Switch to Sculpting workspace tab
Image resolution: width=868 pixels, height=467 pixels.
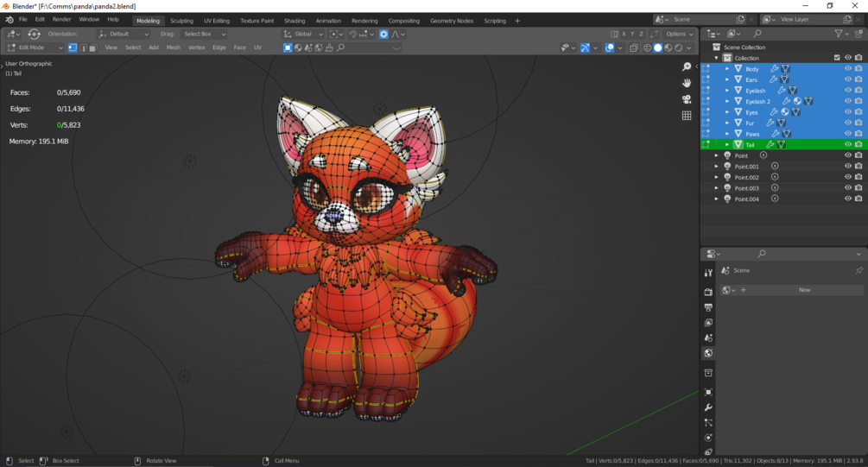tap(181, 21)
